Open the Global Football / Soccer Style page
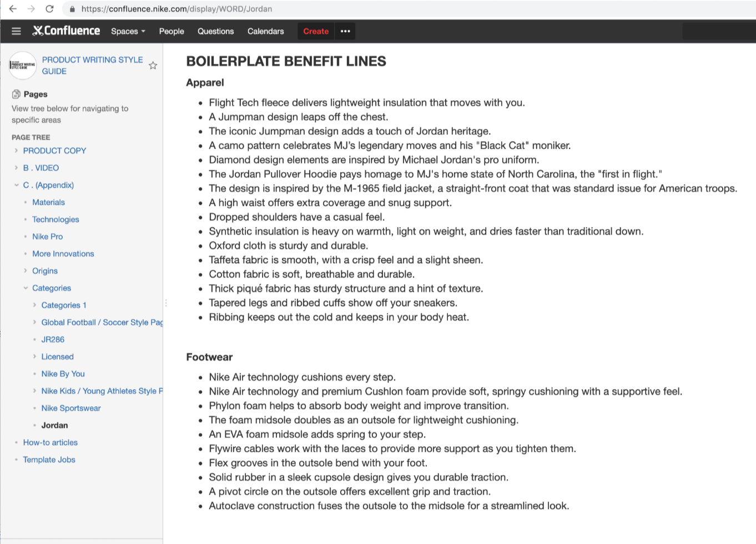The width and height of the screenshot is (756, 544). 102,323
